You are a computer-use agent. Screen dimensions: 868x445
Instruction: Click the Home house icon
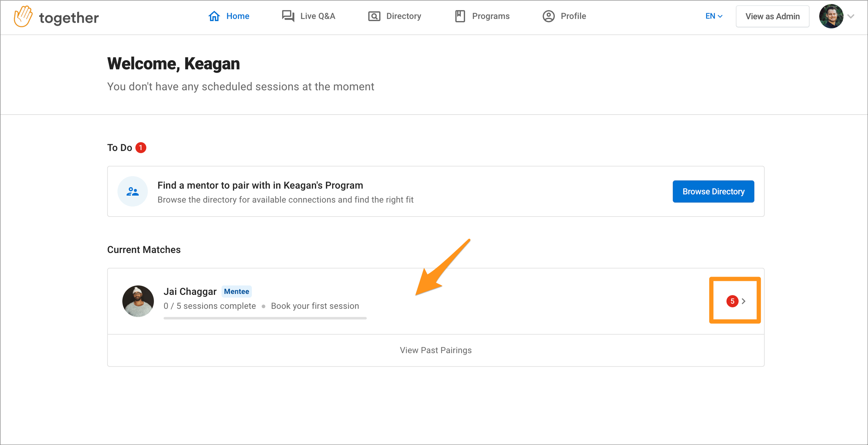(214, 16)
